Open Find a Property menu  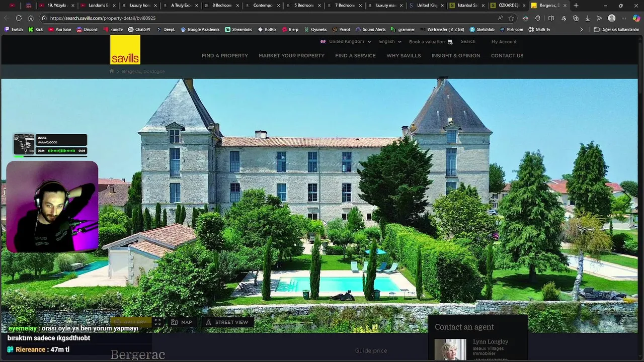225,56
